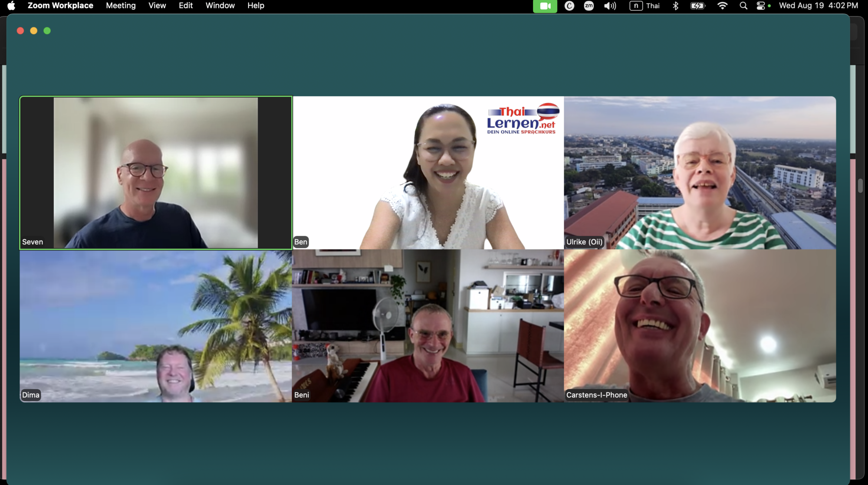868x485 pixels.
Task: Click the 'Dima' name label
Action: coord(31,395)
